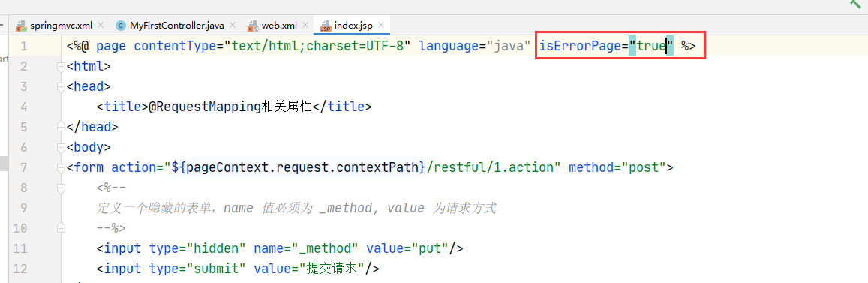Viewport: 868px width, 283px height.
Task: Close the web.xml tab
Action: coord(305,25)
